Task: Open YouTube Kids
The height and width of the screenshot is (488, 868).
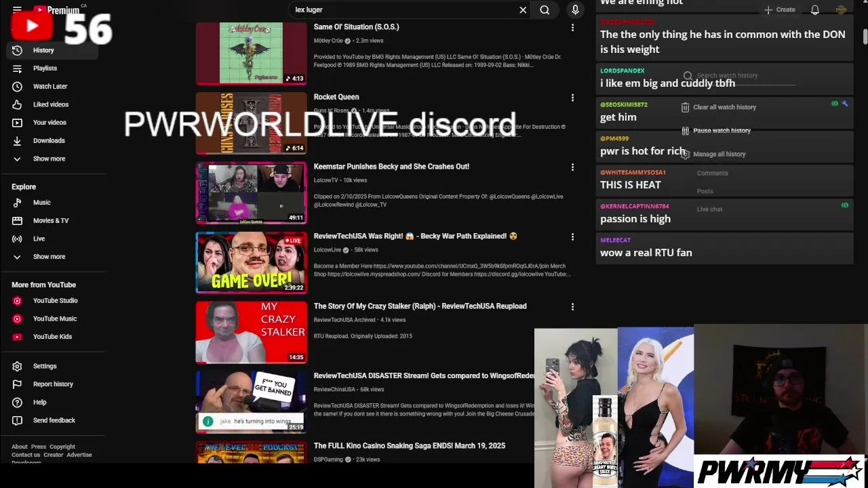Action: (51, 337)
